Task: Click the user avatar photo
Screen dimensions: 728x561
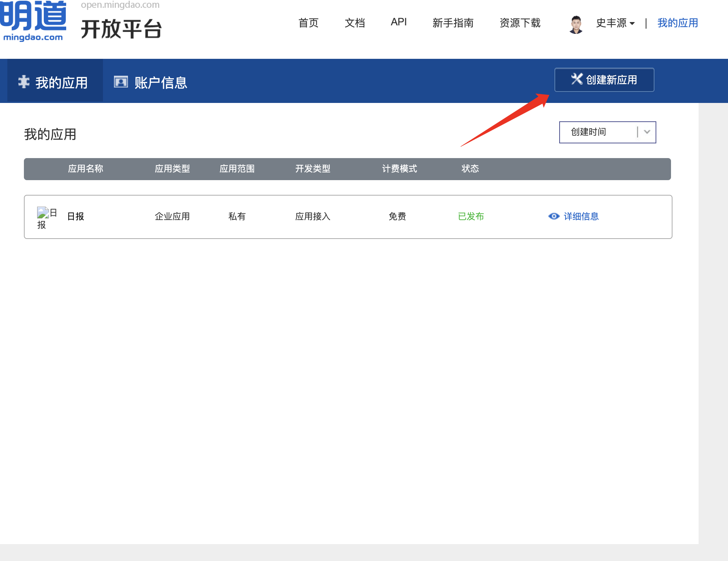Action: tap(576, 24)
